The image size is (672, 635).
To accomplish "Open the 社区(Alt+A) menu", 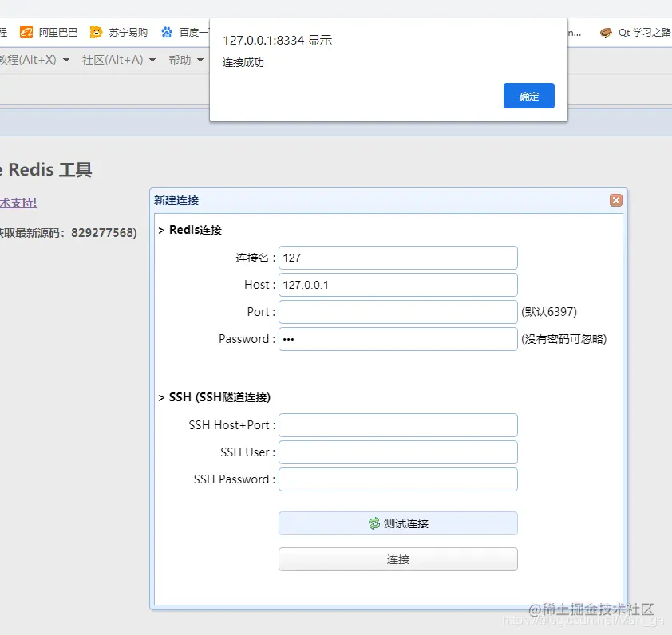I will tap(112, 59).
